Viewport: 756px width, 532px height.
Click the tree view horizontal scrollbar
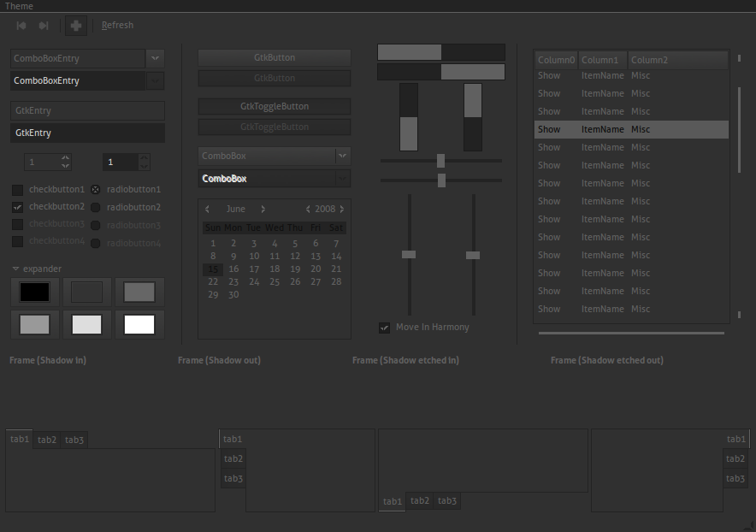[x=631, y=333]
